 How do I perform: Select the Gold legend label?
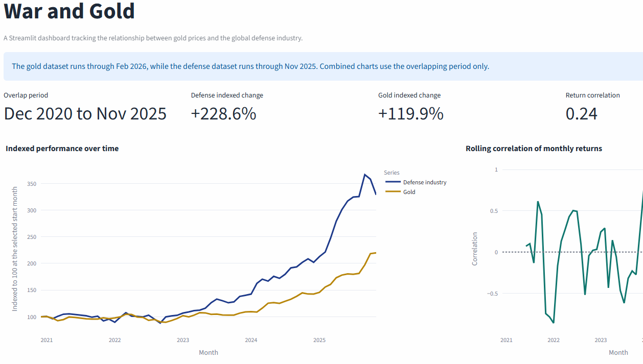[x=409, y=192]
